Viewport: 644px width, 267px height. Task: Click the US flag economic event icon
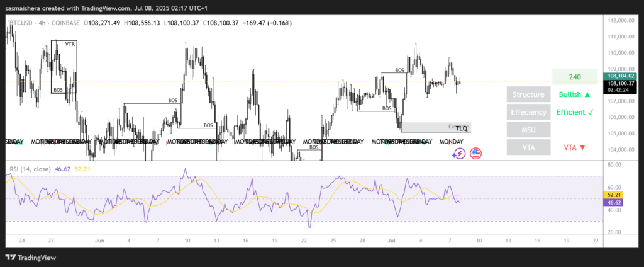point(475,154)
